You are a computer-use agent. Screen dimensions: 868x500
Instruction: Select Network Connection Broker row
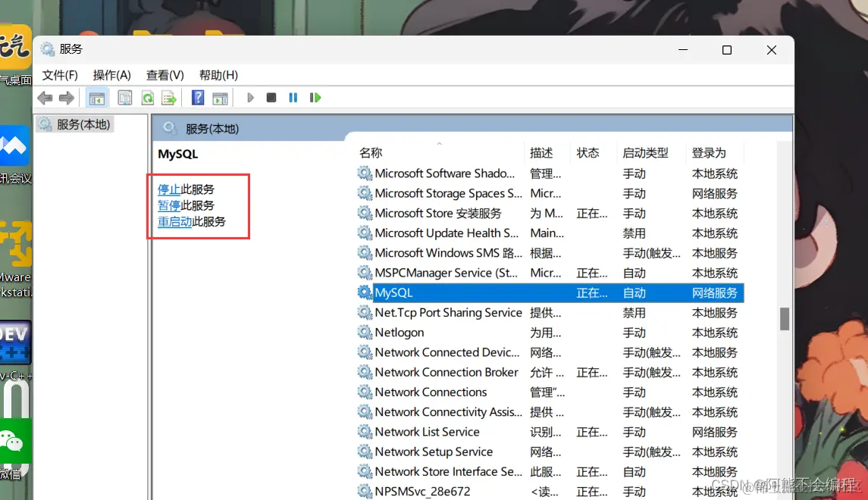tap(550, 372)
